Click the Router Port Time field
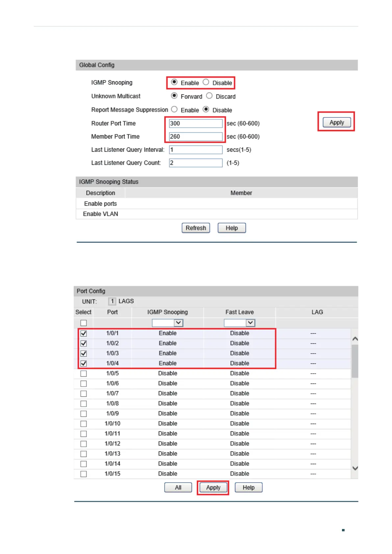Viewport: 392px width, 554px height. pyautogui.click(x=196, y=123)
